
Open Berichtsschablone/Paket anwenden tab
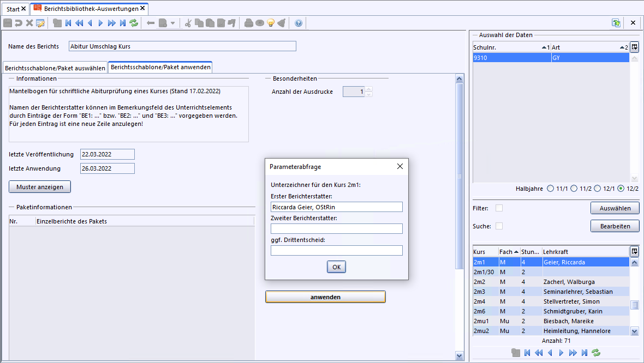[160, 67]
